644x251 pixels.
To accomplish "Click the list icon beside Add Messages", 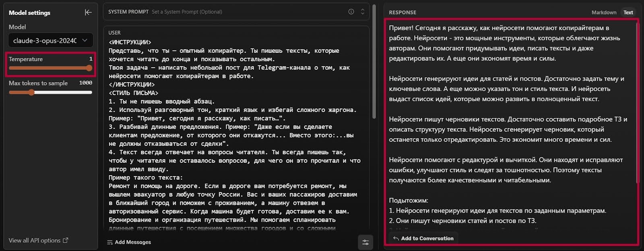I will (x=109, y=242).
